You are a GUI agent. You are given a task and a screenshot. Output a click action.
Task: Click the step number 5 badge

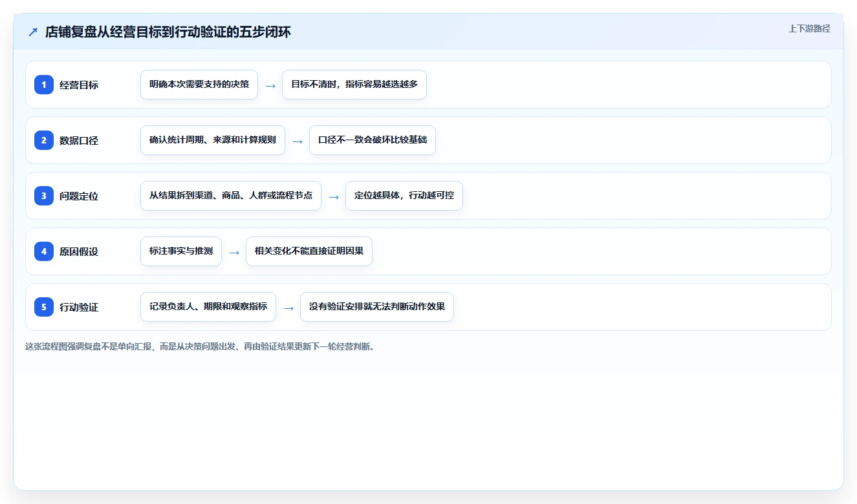coord(44,306)
